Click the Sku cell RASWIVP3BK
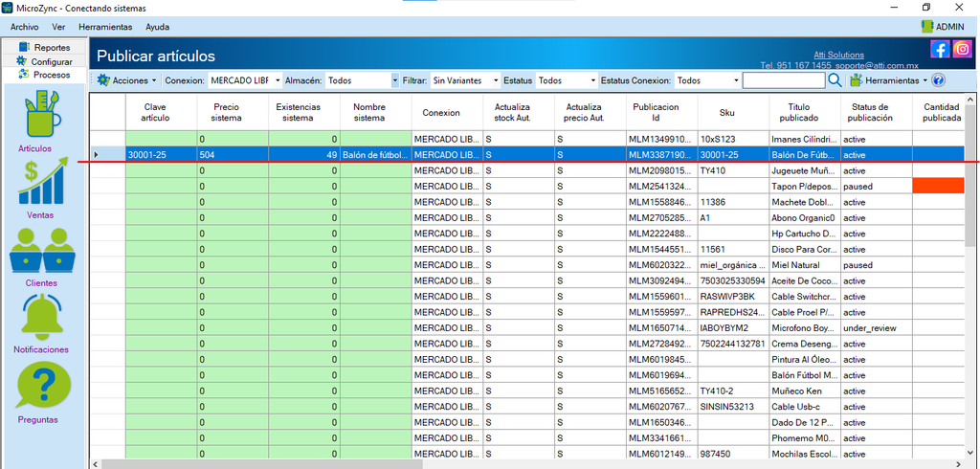Image resolution: width=980 pixels, height=469 pixels. coord(734,297)
